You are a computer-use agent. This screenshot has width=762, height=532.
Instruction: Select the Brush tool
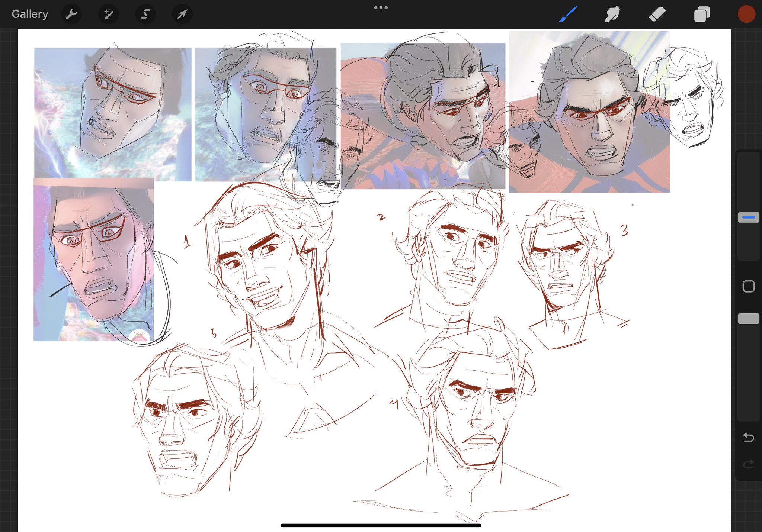[x=568, y=14]
